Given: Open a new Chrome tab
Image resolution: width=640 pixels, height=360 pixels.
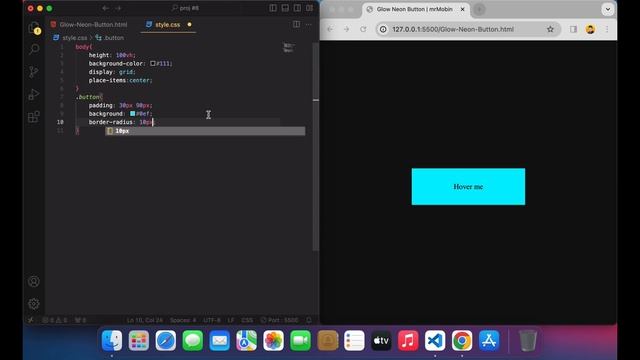Looking at the screenshot, I should click(479, 9).
